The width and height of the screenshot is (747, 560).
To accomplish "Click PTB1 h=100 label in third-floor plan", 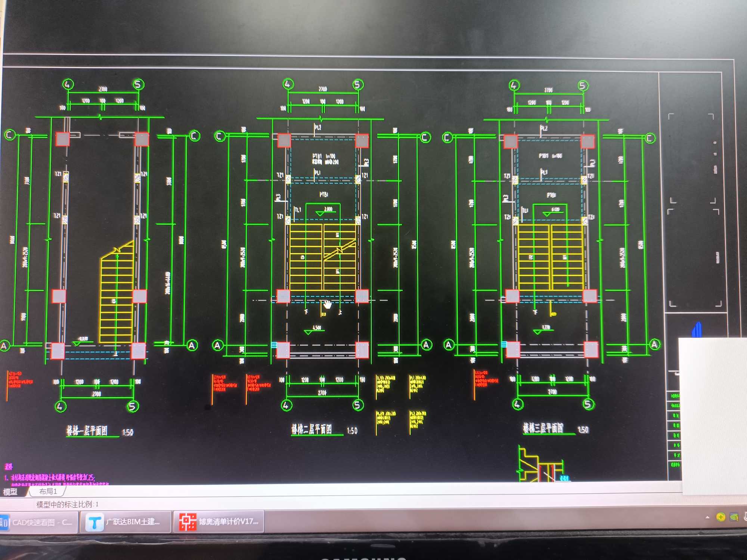I will [x=550, y=156].
